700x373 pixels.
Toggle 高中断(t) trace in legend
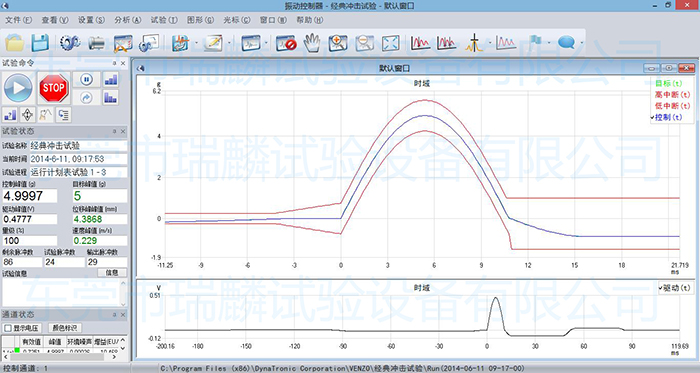click(672, 95)
